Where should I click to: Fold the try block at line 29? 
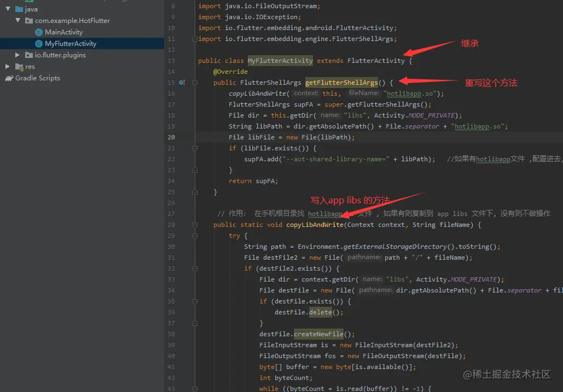tap(195, 236)
